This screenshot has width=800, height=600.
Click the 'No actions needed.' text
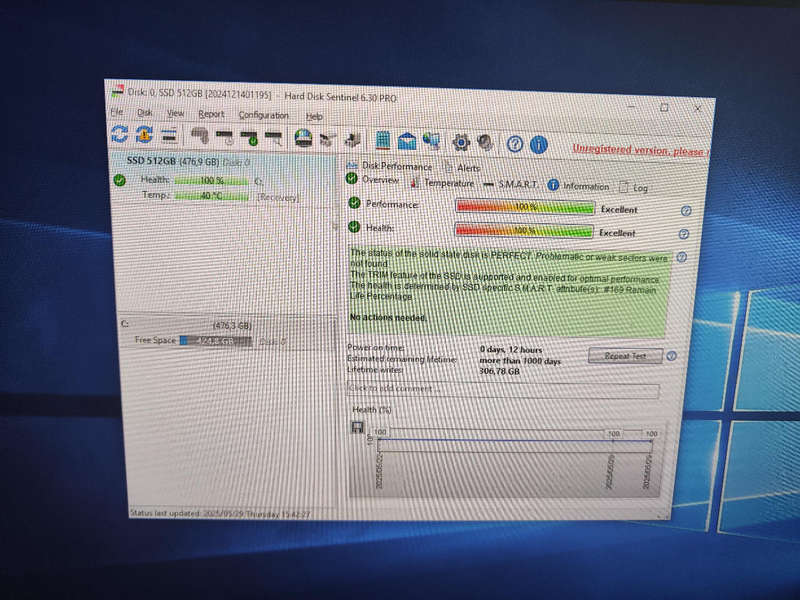point(388,317)
